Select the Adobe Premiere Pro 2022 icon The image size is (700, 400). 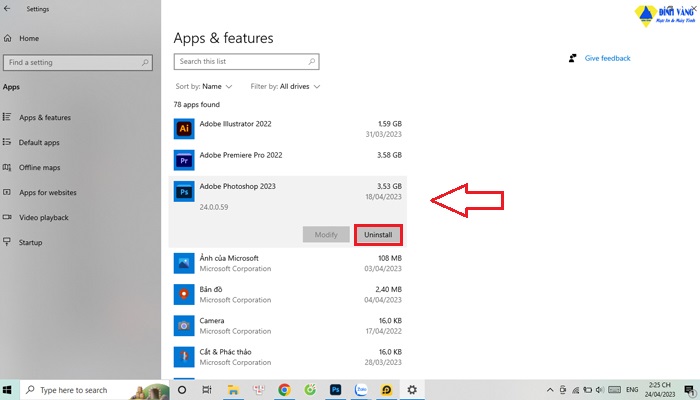[184, 160]
